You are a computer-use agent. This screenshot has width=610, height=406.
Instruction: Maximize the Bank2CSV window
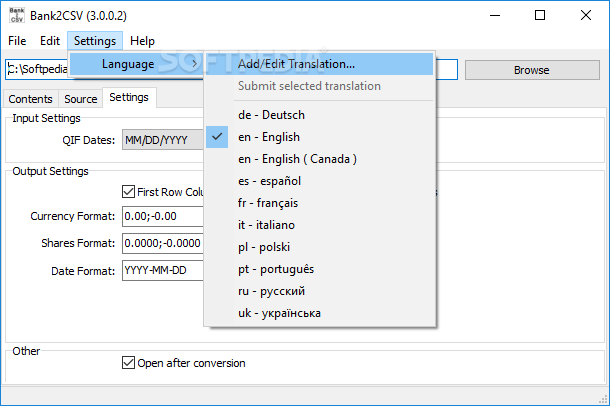(x=540, y=16)
